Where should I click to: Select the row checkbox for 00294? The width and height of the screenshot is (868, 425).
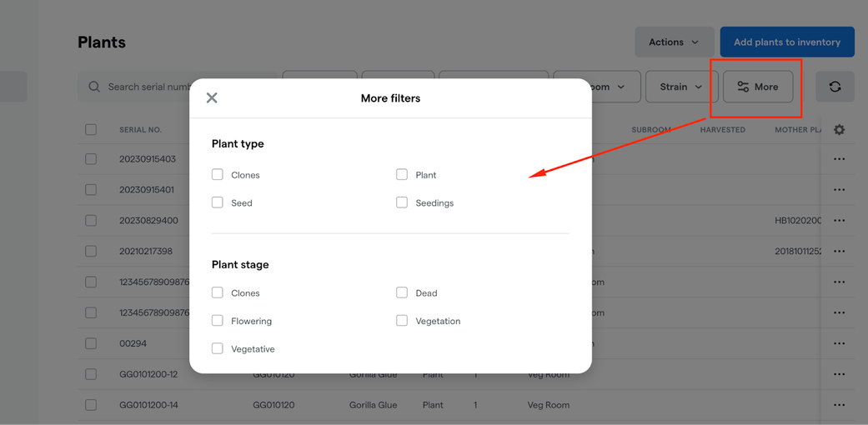tap(91, 343)
